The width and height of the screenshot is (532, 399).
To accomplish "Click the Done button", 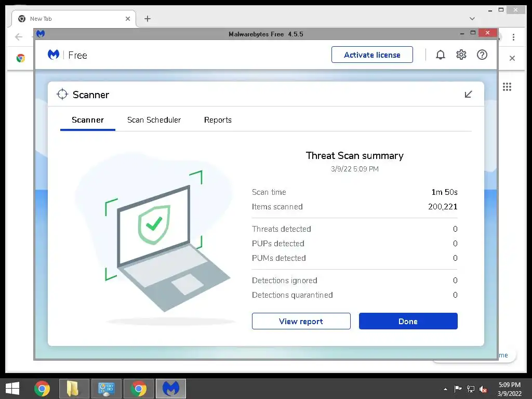I will tap(408, 321).
